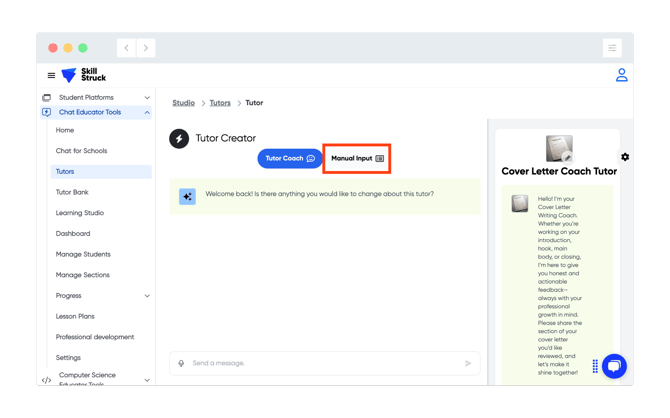Click the browser forward arrow
Image resolution: width=670 pixels, height=418 pixels.
pos(146,48)
